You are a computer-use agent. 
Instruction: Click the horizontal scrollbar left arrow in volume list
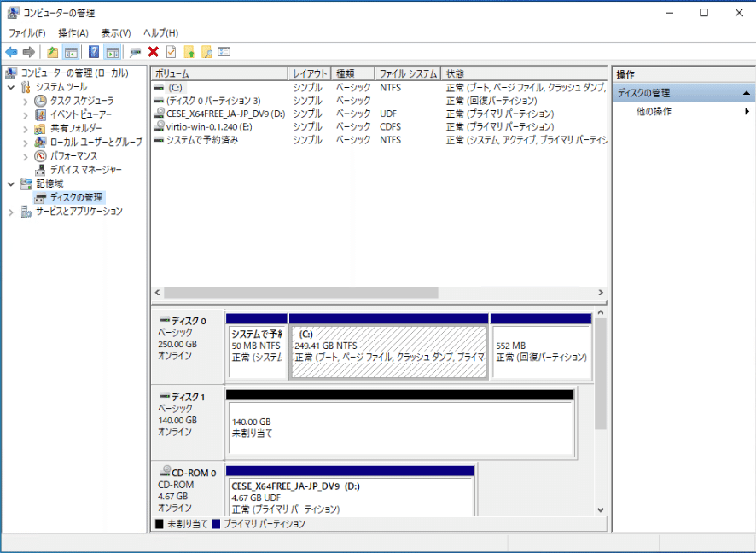[x=157, y=293]
